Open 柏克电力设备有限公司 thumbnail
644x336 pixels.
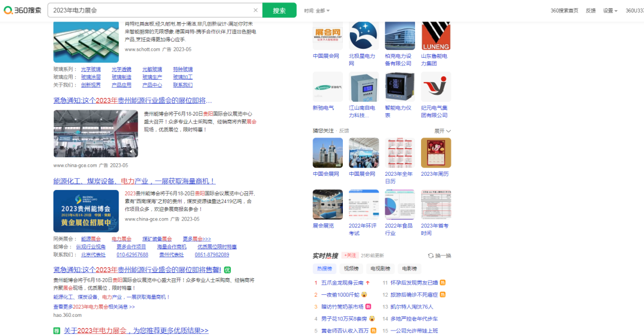click(400, 36)
